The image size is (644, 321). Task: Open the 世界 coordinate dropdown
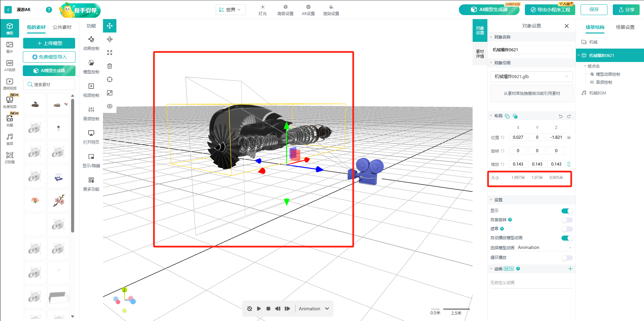click(230, 10)
